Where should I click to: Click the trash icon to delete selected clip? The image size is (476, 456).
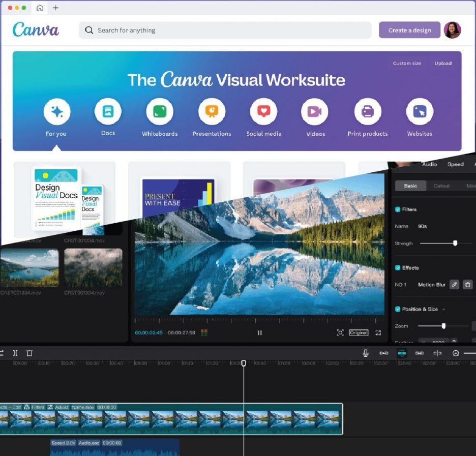(29, 353)
